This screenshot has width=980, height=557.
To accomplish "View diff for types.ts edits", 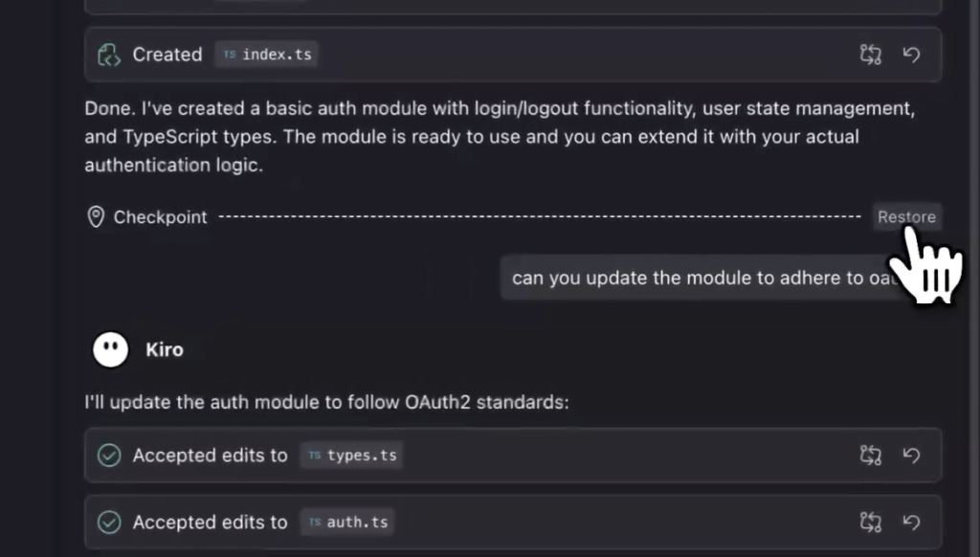I will point(870,456).
